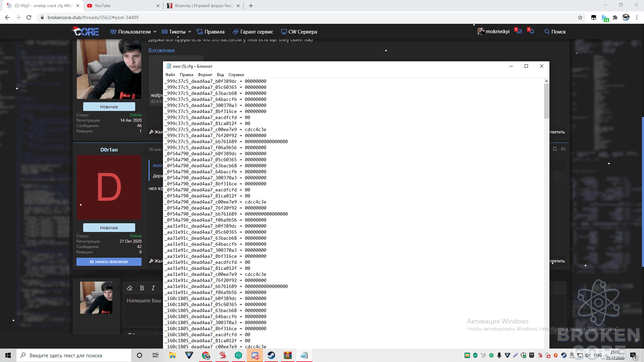Image resolution: width=644 pixels, height=362 pixels.
Task: Open Правка menu in Notepad
Action: coord(185,75)
